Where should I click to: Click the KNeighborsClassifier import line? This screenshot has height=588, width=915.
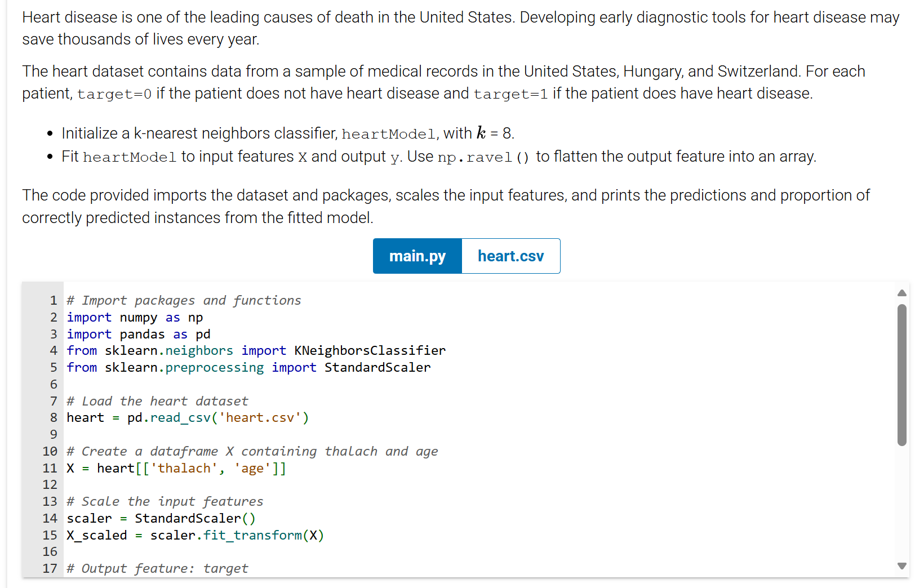(x=256, y=351)
